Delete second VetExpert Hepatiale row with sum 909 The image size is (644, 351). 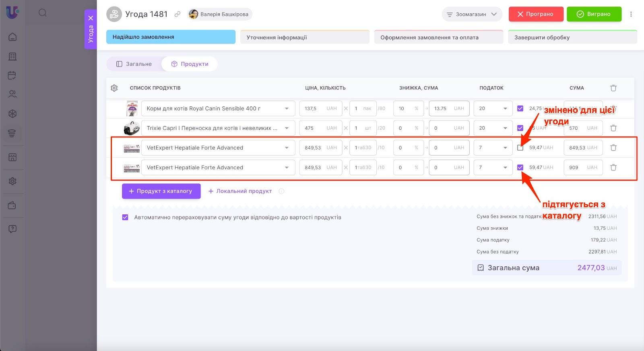(x=613, y=168)
